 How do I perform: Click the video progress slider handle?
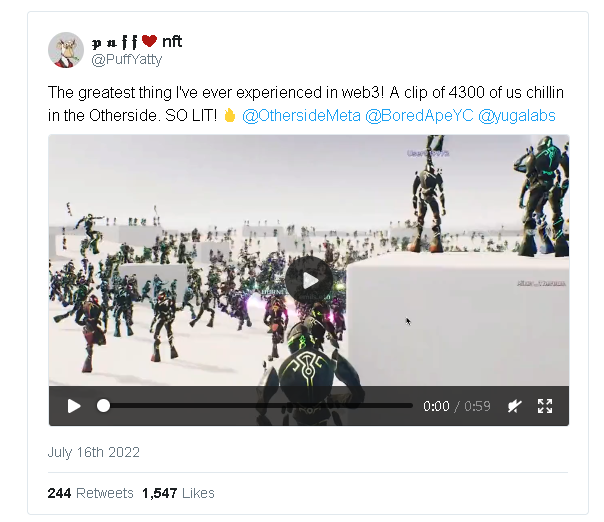tap(103, 406)
